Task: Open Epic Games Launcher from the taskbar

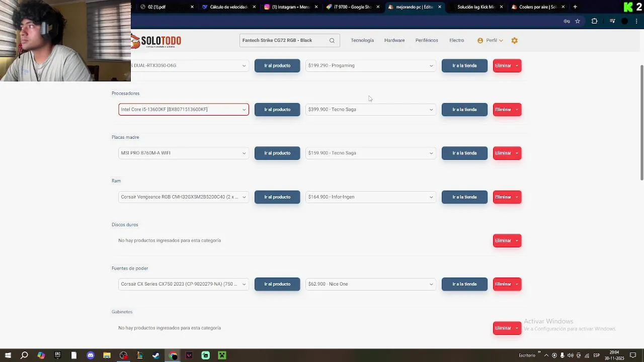Action: pos(57,355)
